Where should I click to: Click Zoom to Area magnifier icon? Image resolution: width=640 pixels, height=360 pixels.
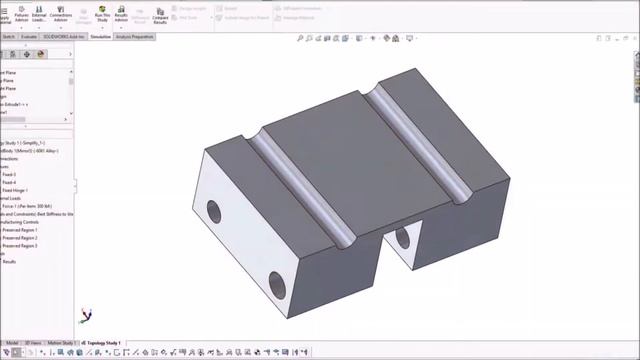(x=309, y=38)
